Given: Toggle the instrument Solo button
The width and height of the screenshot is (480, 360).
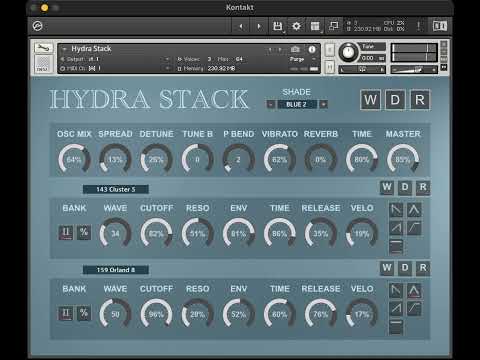Looking at the screenshot, I should point(329,50).
